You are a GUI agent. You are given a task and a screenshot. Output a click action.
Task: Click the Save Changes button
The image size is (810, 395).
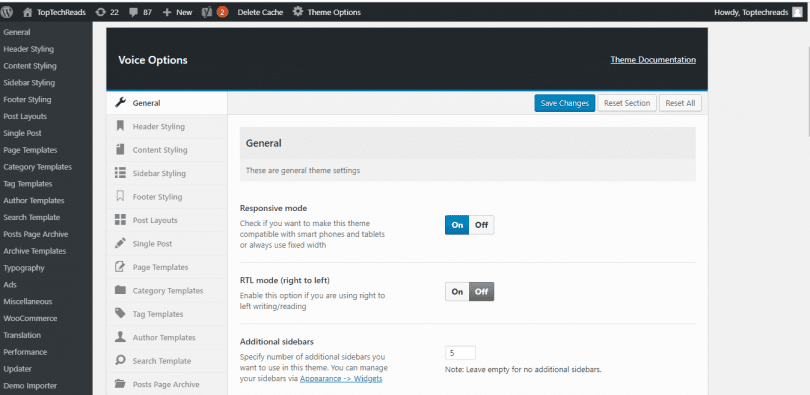[x=565, y=103]
